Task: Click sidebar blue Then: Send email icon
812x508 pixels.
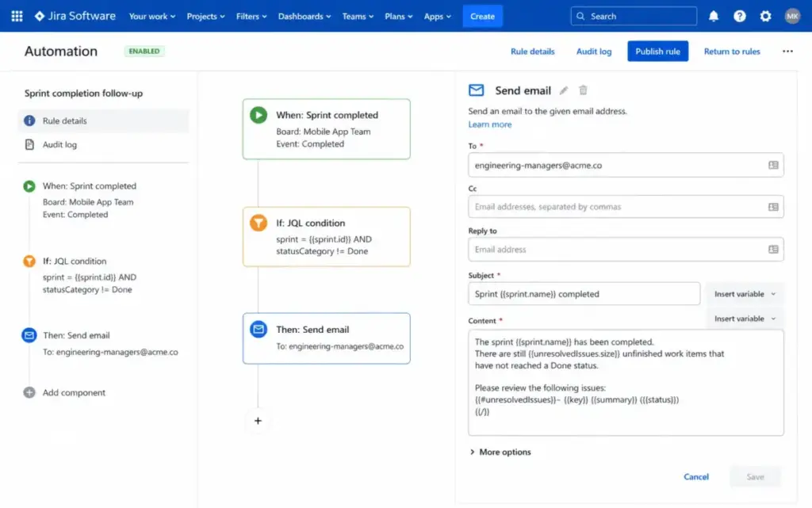Action: pos(29,335)
